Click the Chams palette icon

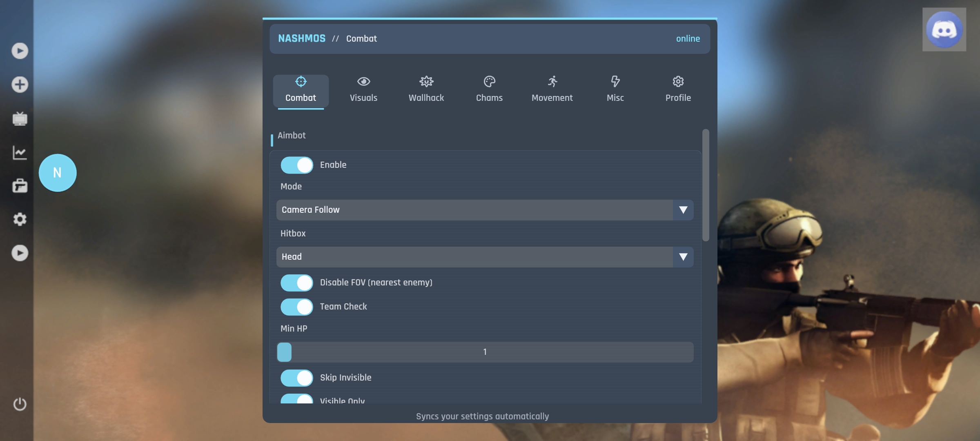pyautogui.click(x=489, y=81)
